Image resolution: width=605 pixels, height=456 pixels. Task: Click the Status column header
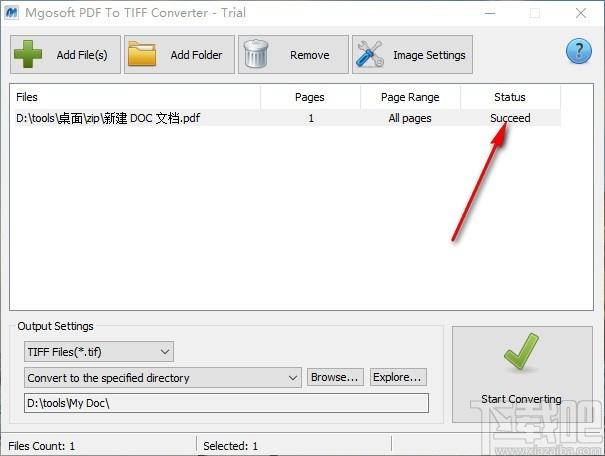pos(510,97)
